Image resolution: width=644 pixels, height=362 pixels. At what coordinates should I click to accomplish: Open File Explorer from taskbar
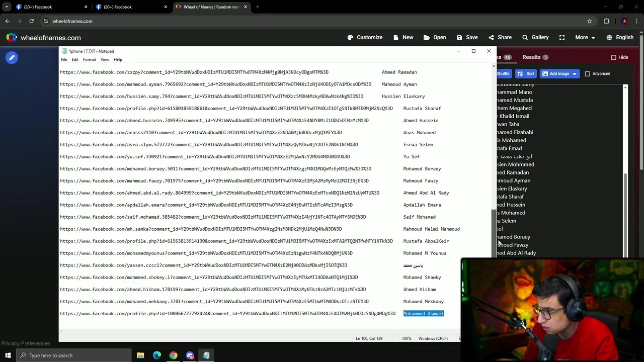point(140,355)
